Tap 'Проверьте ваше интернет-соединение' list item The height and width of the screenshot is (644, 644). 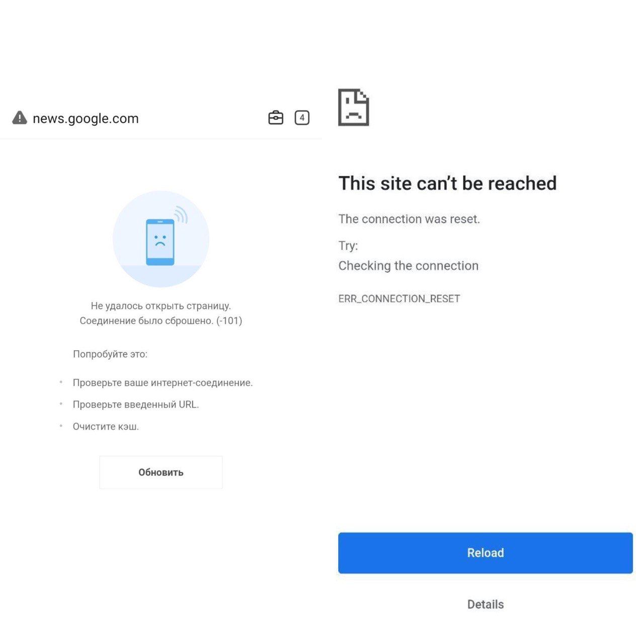pos(163,383)
